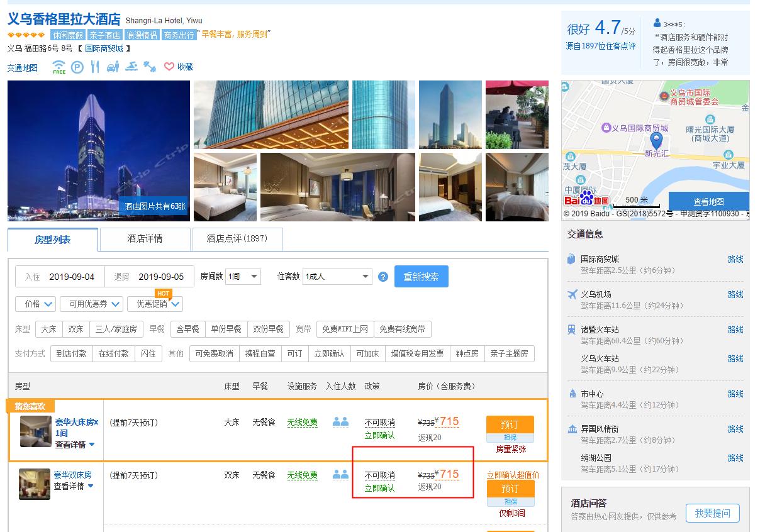Switch to the 酒店点评 reviews tab
The image size is (765, 532).
[x=237, y=240]
